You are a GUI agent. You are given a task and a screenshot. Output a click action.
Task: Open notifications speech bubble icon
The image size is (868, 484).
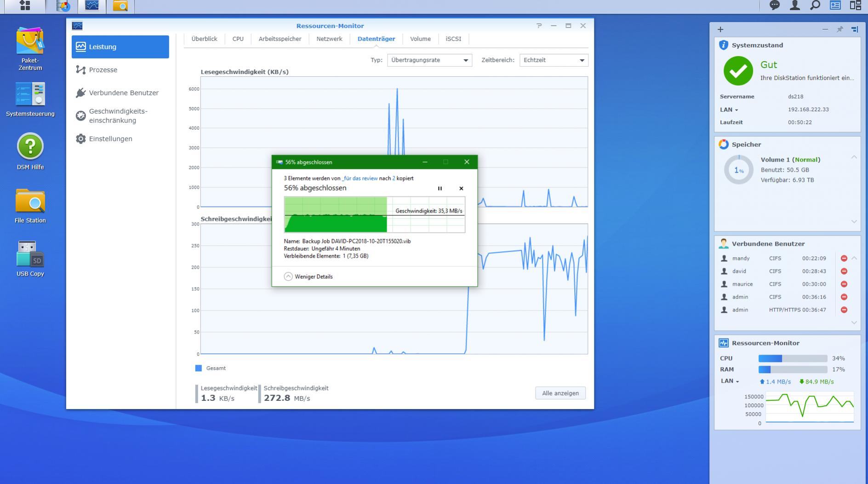[x=775, y=6]
